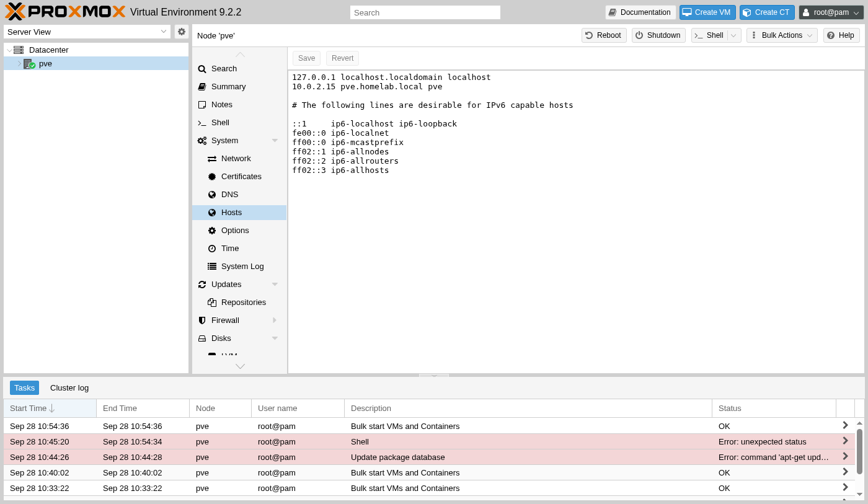Image resolution: width=868 pixels, height=504 pixels.
Task: Collapse the bottom log panel handle
Action: point(434,375)
